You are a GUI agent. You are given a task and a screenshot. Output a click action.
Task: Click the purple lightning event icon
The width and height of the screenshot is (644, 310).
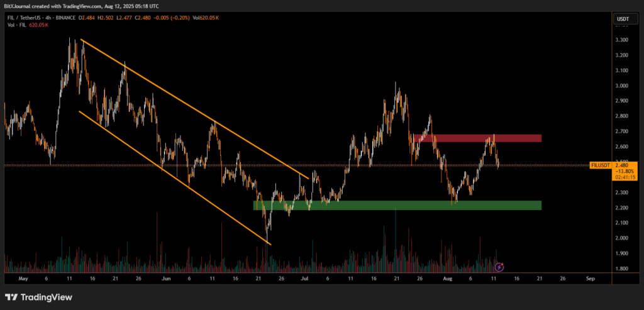click(499, 267)
